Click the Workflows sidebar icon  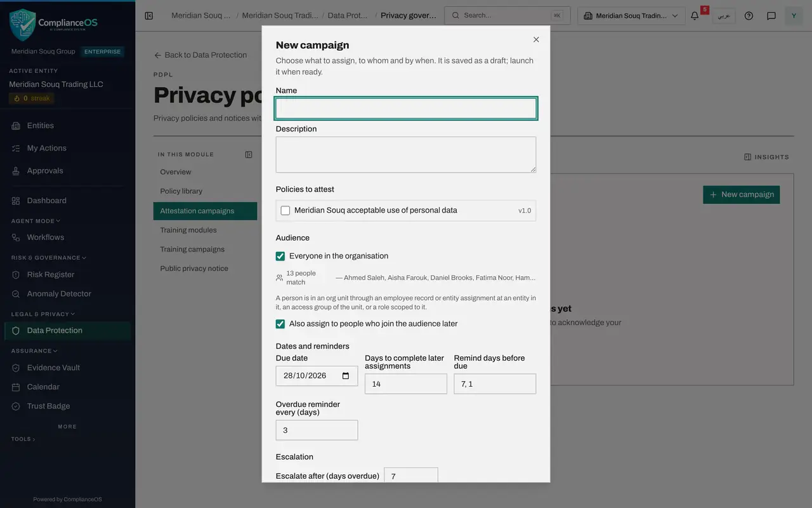(16, 237)
